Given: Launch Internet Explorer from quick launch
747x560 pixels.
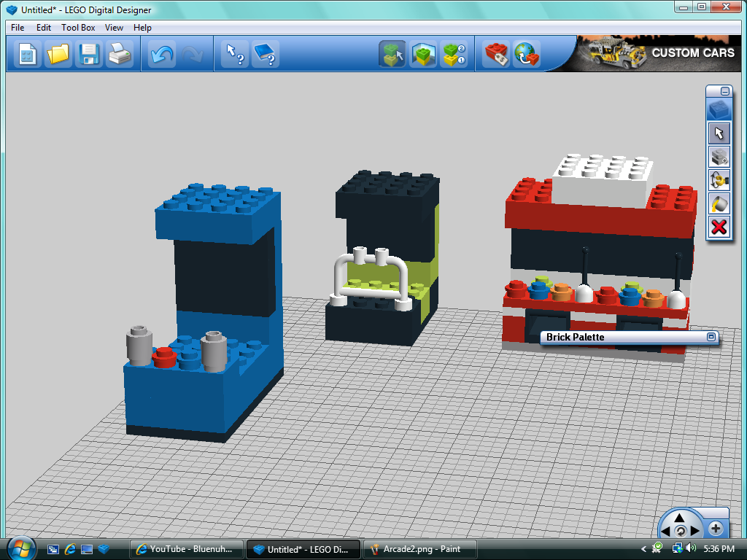Looking at the screenshot, I should pyautogui.click(x=70, y=549).
